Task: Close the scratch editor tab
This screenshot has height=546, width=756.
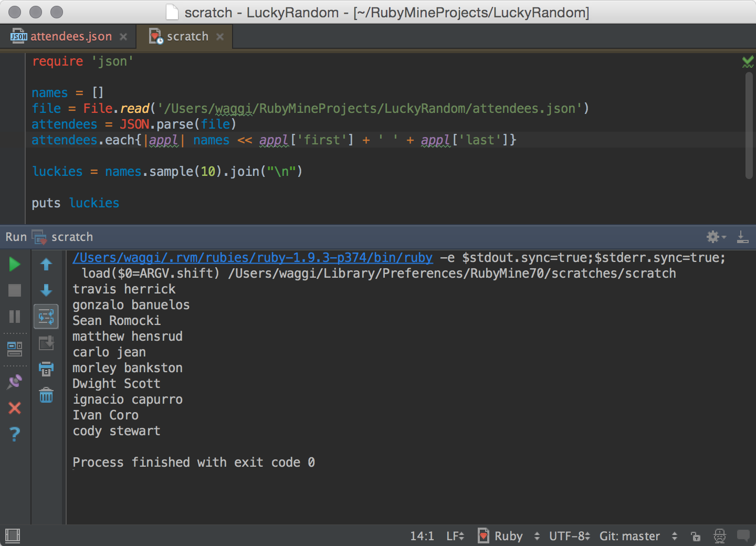Action: pyautogui.click(x=220, y=37)
